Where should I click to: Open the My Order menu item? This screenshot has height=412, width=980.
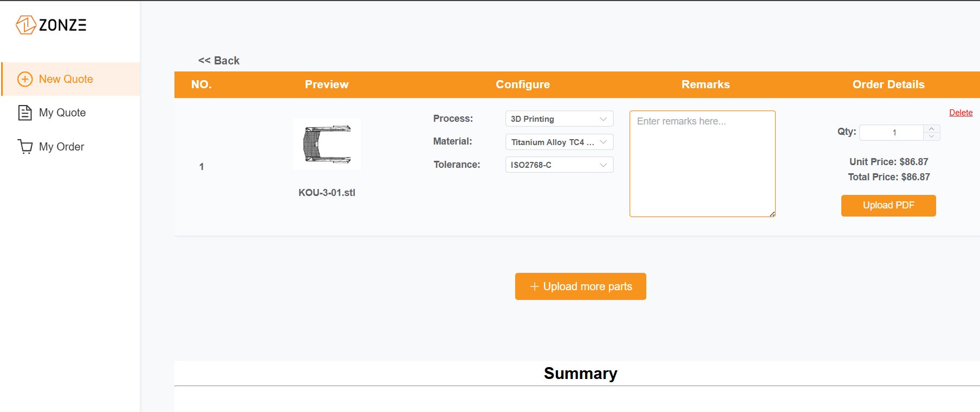[x=71, y=147]
